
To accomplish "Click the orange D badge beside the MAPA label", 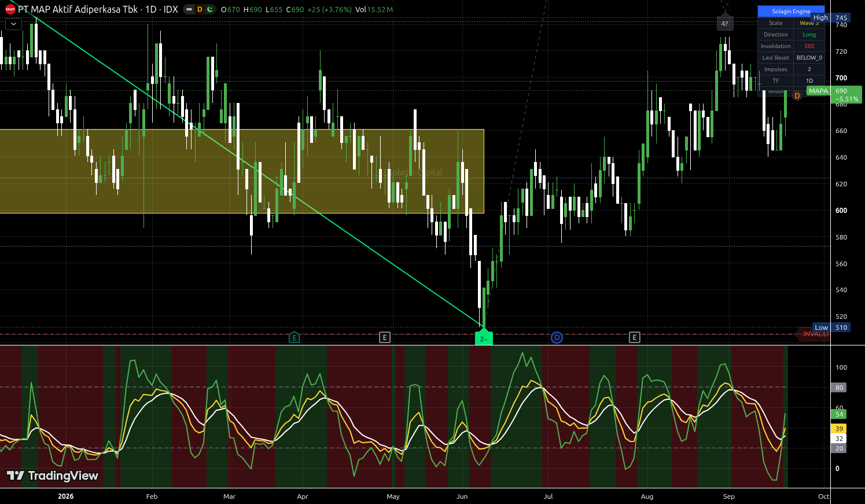I will click(x=797, y=95).
